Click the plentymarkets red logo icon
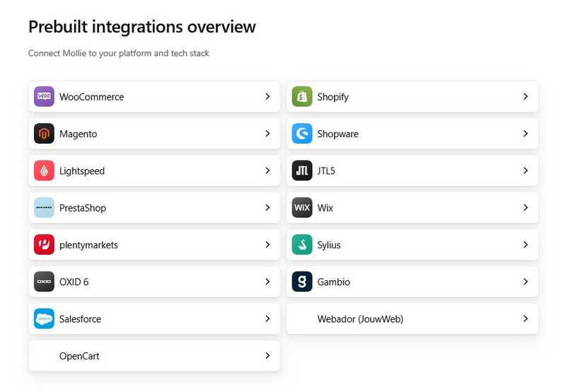The height and width of the screenshot is (392, 566). 44,245
